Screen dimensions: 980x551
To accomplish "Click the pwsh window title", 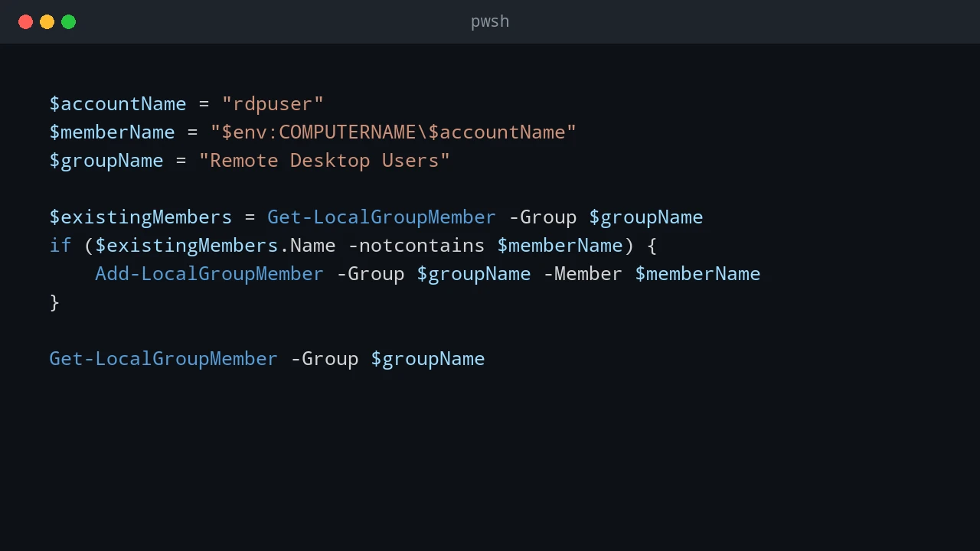I will point(490,21).
